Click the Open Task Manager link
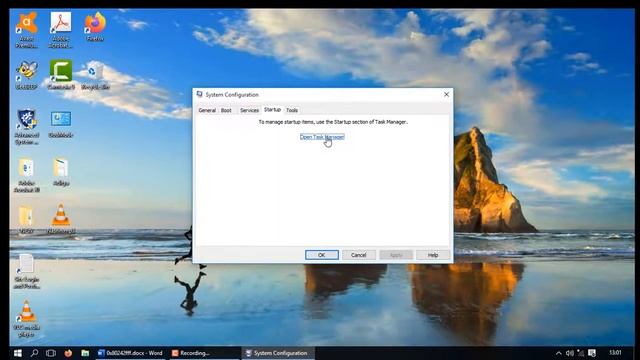This screenshot has height=360, width=640. [x=322, y=137]
